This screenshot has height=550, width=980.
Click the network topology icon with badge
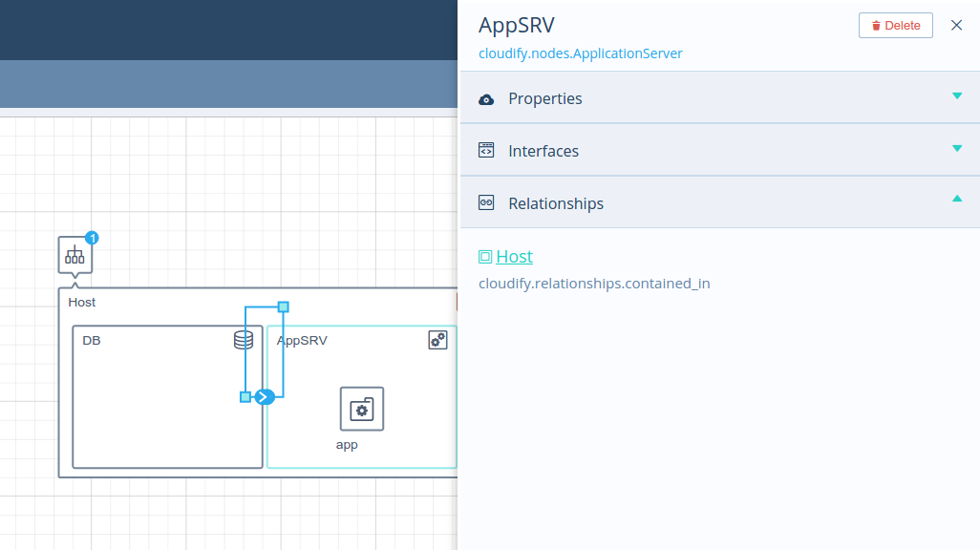(x=75, y=255)
